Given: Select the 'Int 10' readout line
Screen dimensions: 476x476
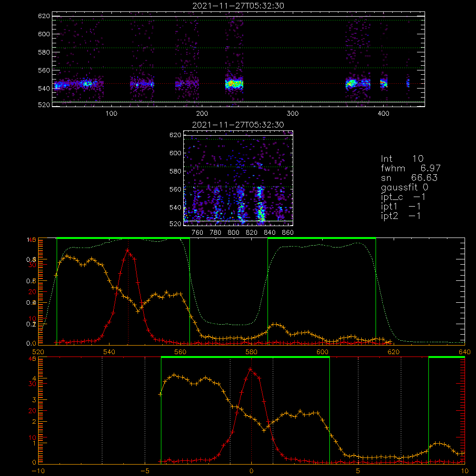Looking at the screenshot, I should tap(402, 159).
